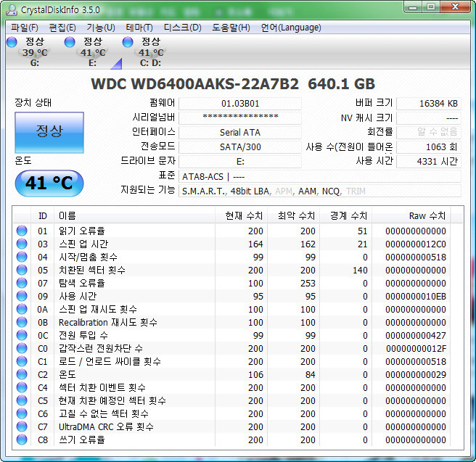This screenshot has width=476, height=462.
Task: Click the 이름 column header
Action: pyautogui.click(x=134, y=215)
